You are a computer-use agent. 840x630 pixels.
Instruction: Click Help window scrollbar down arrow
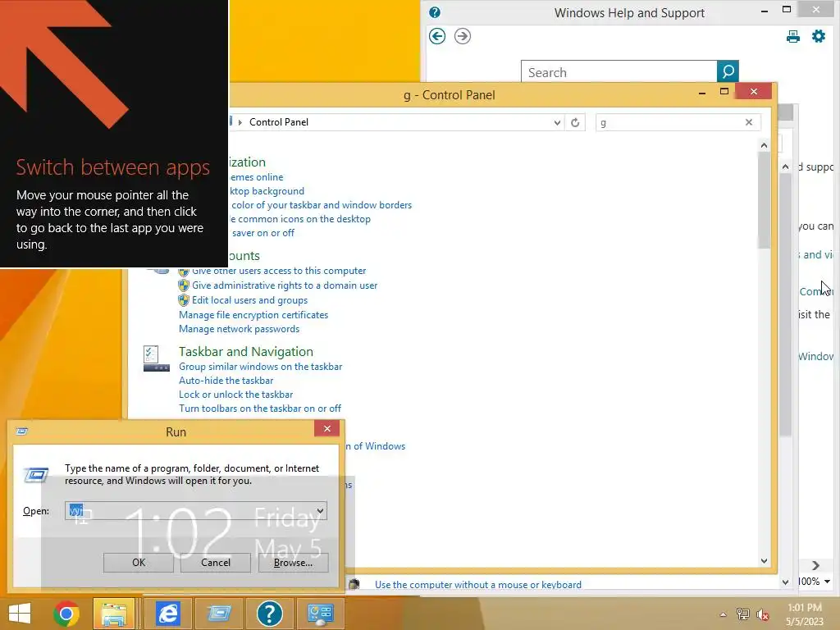click(785, 582)
